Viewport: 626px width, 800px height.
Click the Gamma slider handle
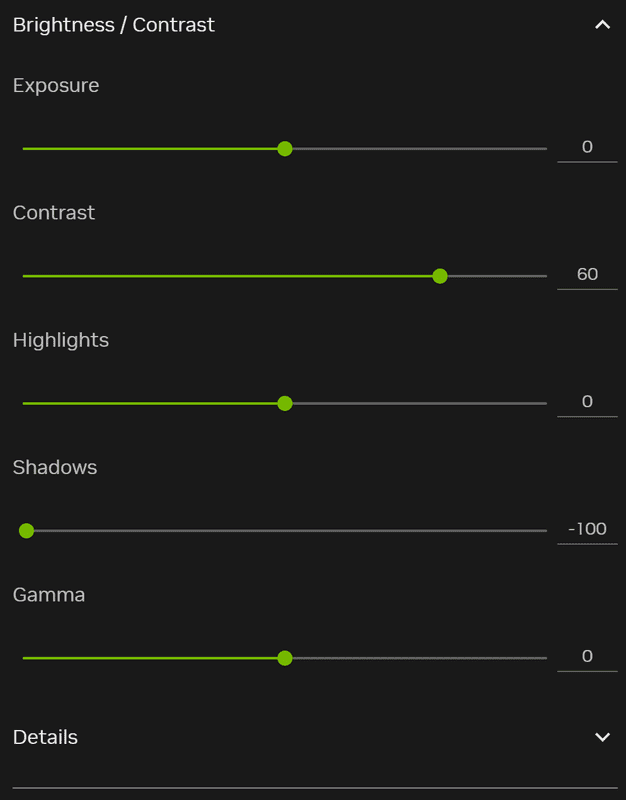pos(285,658)
